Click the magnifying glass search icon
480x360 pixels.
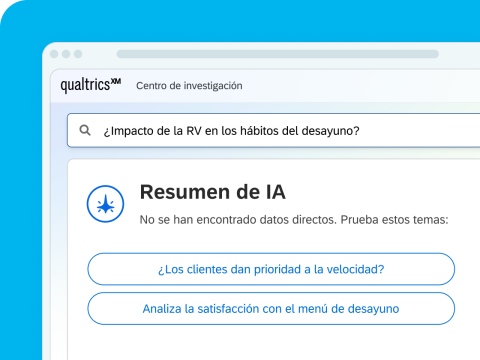(85, 130)
